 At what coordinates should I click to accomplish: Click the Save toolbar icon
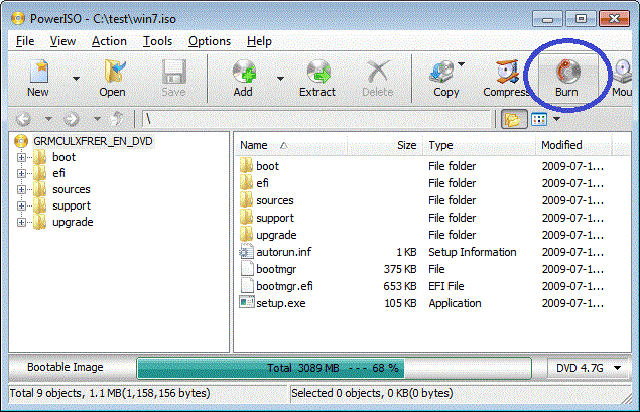(x=173, y=78)
